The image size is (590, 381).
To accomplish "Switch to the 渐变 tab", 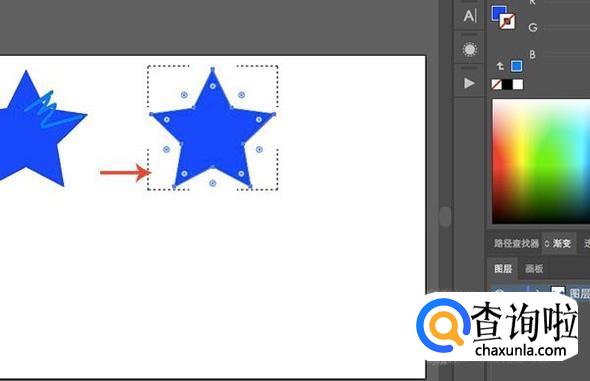I will click(x=562, y=243).
